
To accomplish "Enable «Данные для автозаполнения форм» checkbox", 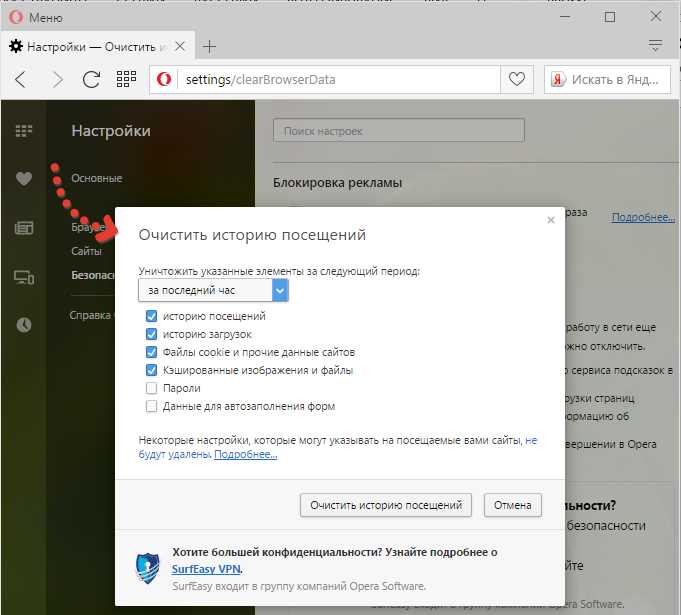I will (152, 406).
